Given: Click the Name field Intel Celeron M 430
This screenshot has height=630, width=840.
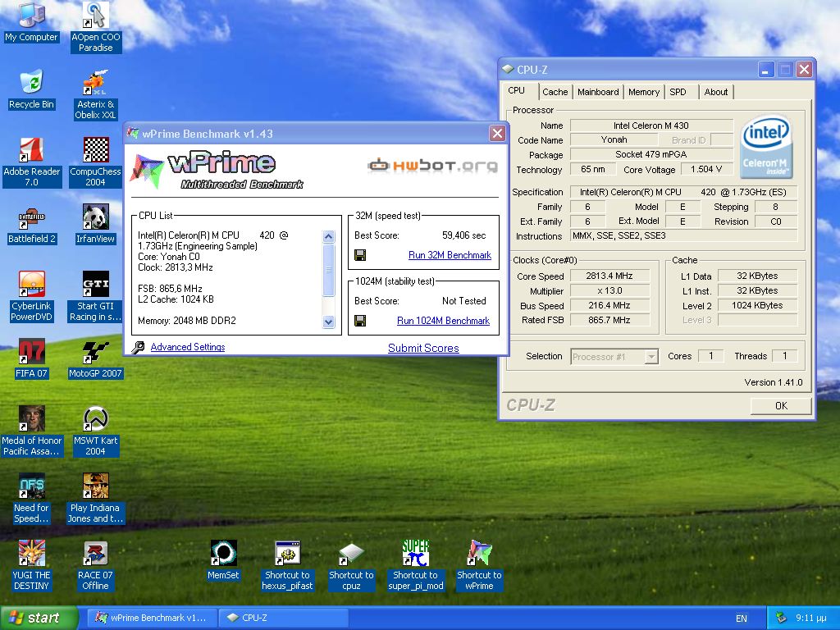Looking at the screenshot, I should click(651, 126).
